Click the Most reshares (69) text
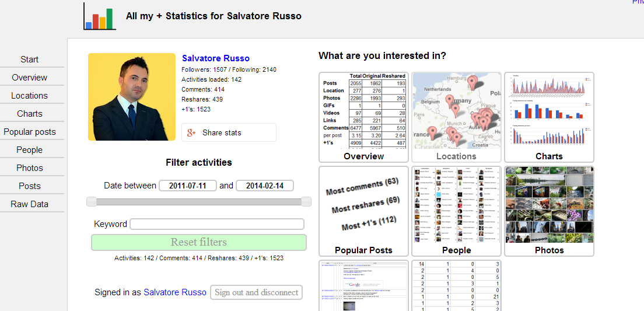 click(366, 205)
